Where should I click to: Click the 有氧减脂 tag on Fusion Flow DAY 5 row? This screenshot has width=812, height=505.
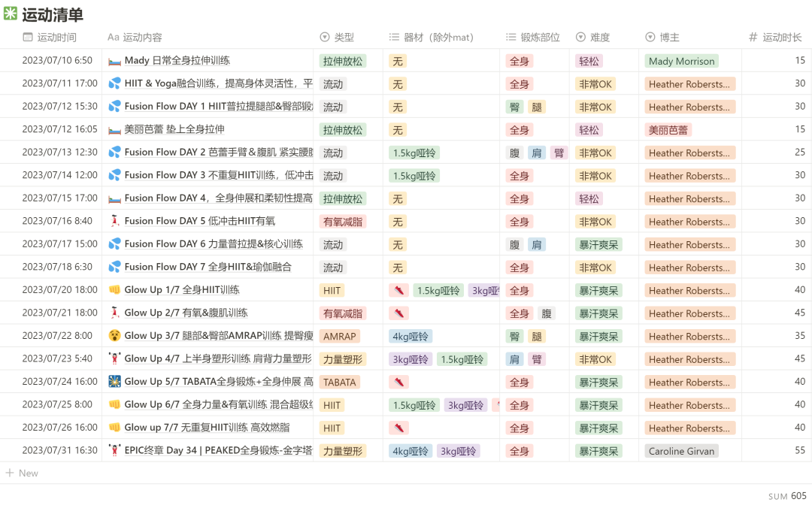tap(343, 222)
